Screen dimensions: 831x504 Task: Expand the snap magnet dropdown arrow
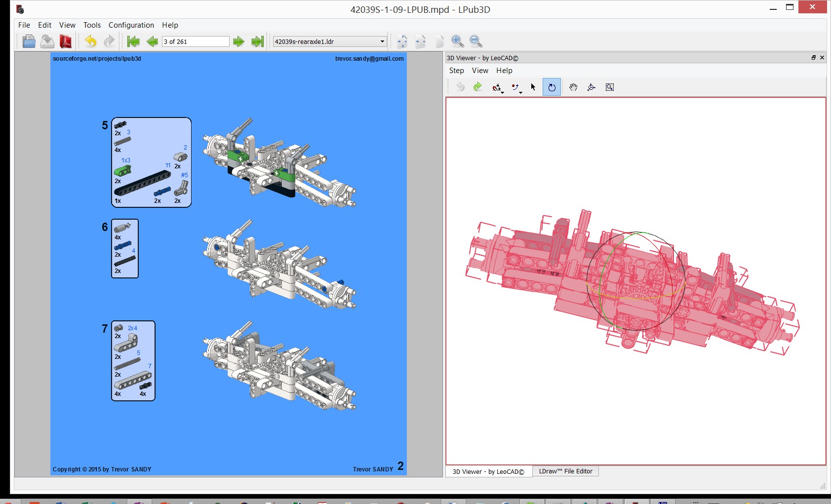point(502,92)
